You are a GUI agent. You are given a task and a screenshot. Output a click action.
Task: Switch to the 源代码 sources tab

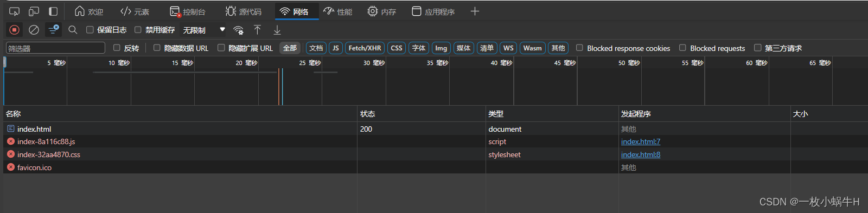[x=243, y=11]
